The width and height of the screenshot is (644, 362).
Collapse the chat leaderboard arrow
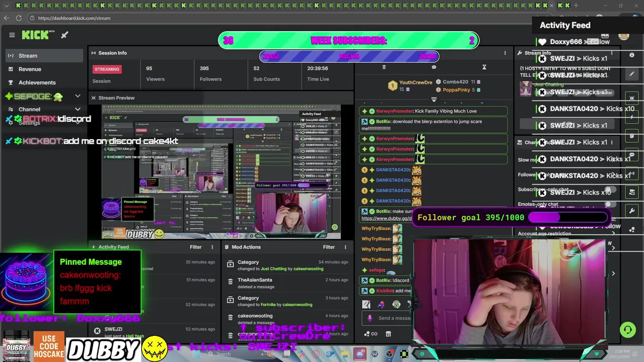[434, 100]
